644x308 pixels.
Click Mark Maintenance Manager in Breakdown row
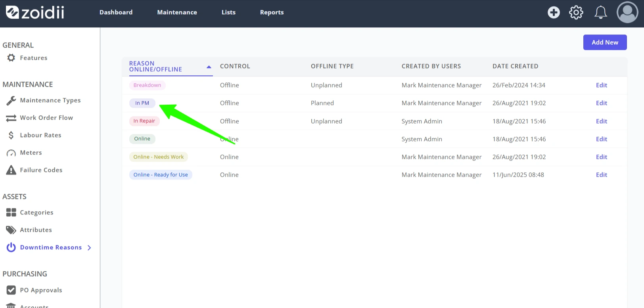442,85
